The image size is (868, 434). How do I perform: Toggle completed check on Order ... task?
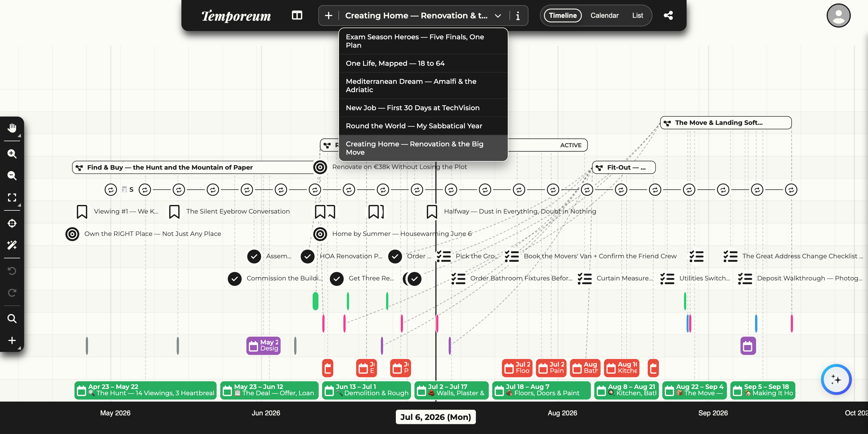pyautogui.click(x=395, y=256)
